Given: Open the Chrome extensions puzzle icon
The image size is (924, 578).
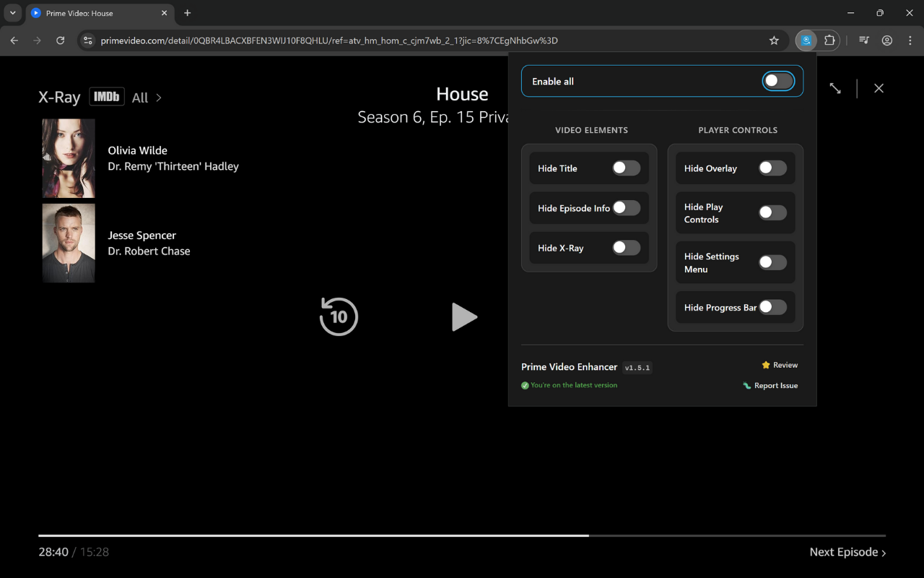Looking at the screenshot, I should click(x=829, y=40).
